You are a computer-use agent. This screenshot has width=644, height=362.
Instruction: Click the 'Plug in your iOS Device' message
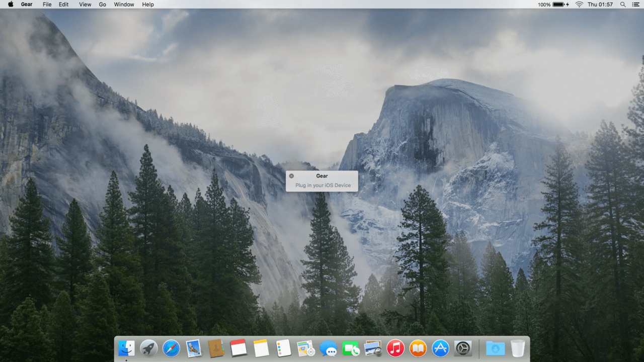(x=323, y=186)
